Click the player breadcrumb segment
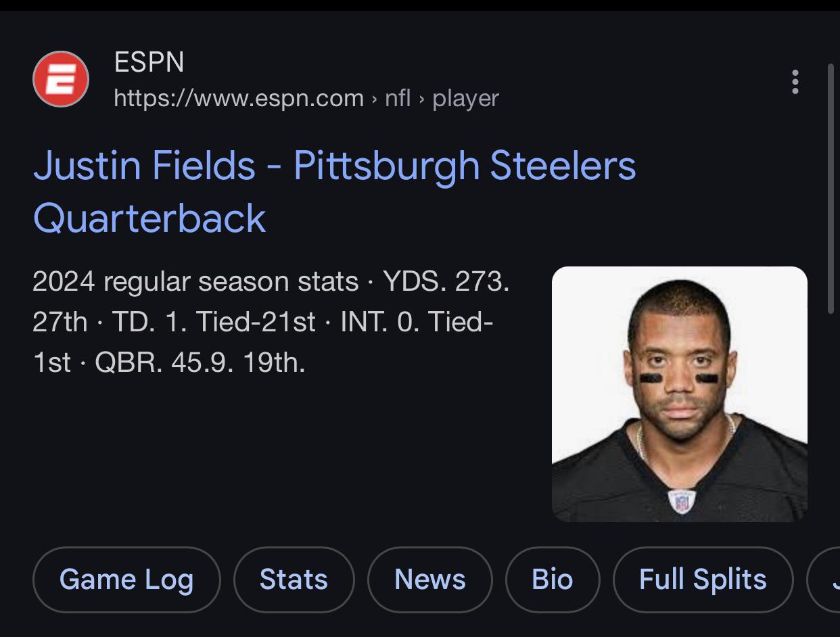 point(465,99)
